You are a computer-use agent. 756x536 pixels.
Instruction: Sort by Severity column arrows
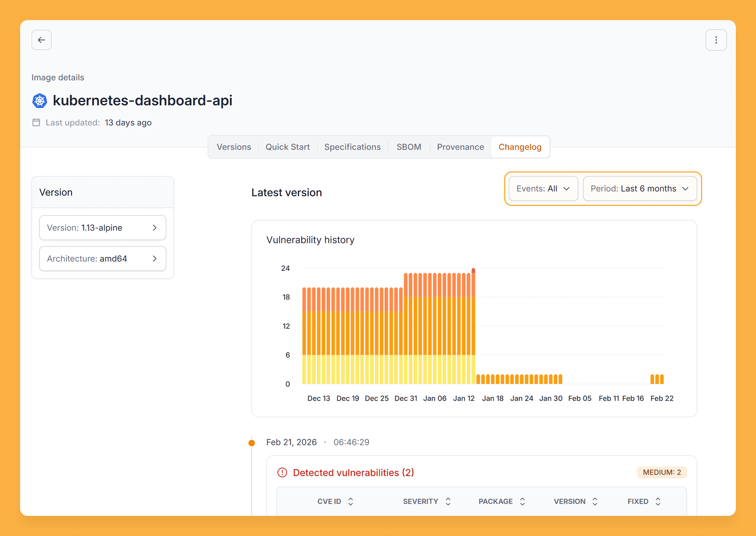click(x=448, y=501)
